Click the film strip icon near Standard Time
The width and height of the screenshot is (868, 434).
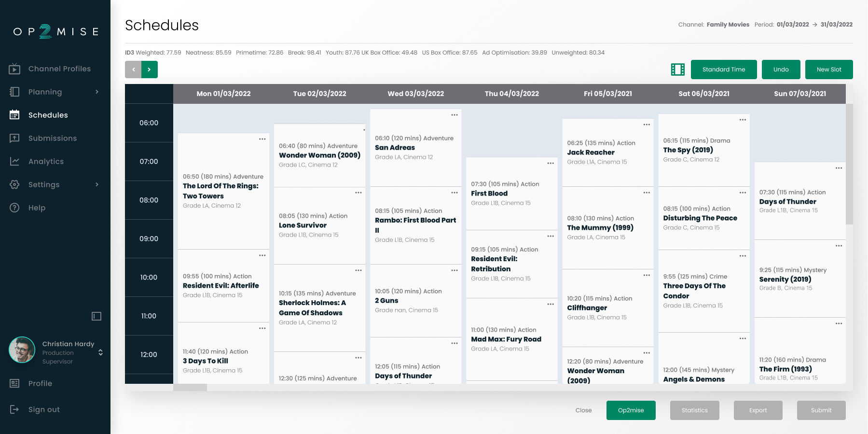[x=677, y=70]
